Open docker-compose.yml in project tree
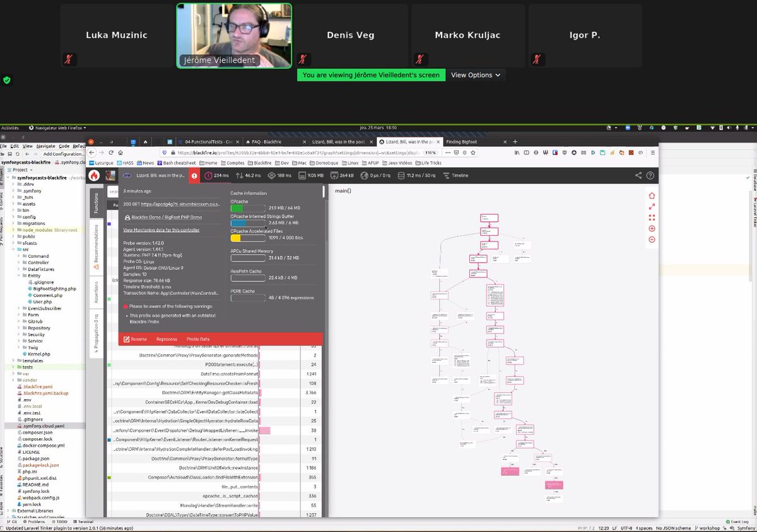This screenshot has width=757, height=532. (40, 445)
